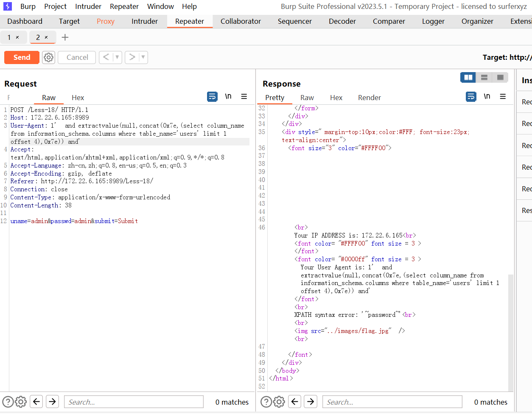Open the Window menu
Screen dimensions: 532x414
pos(160,6)
